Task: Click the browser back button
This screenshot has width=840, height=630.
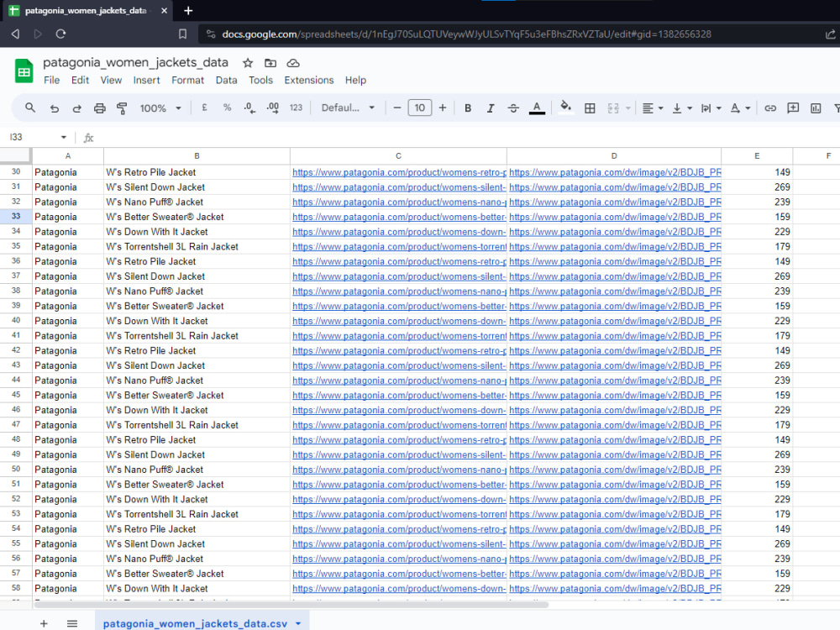Action: (x=15, y=34)
